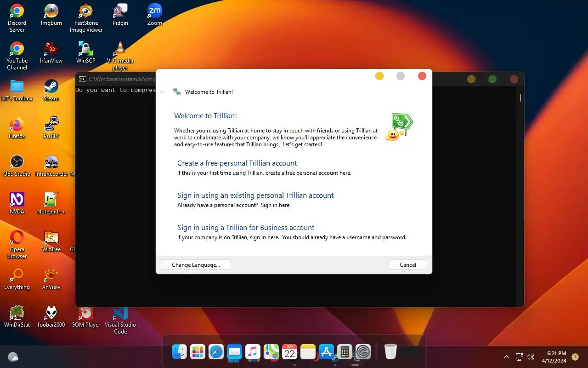The image size is (588, 368).
Task: Select the IrfanView desktop icon
Action: coord(51,53)
